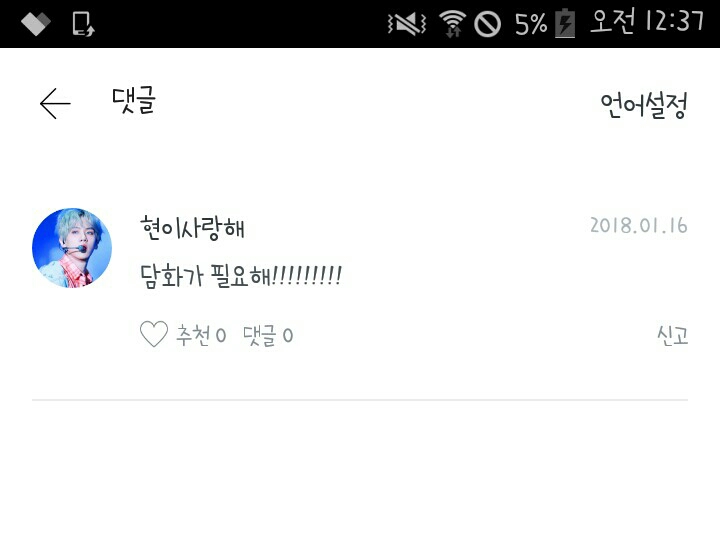The height and width of the screenshot is (540, 720).
Task: Open the 언어설정 language settings
Action: (644, 105)
